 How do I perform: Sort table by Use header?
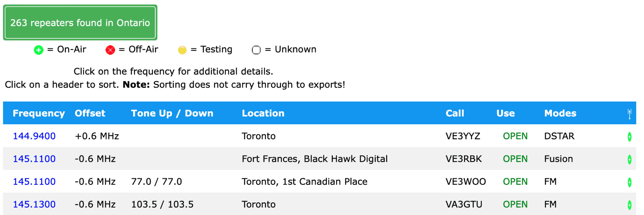(x=505, y=113)
